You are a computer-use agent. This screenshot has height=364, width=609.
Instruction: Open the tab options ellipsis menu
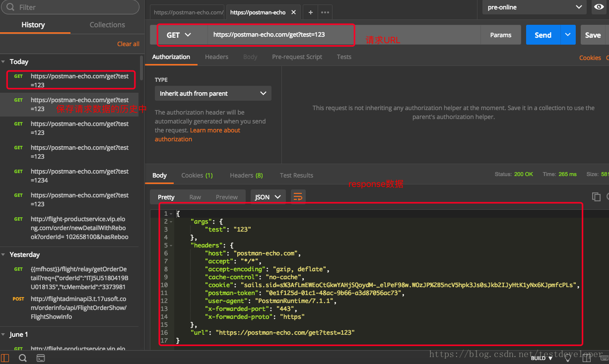pos(325,12)
